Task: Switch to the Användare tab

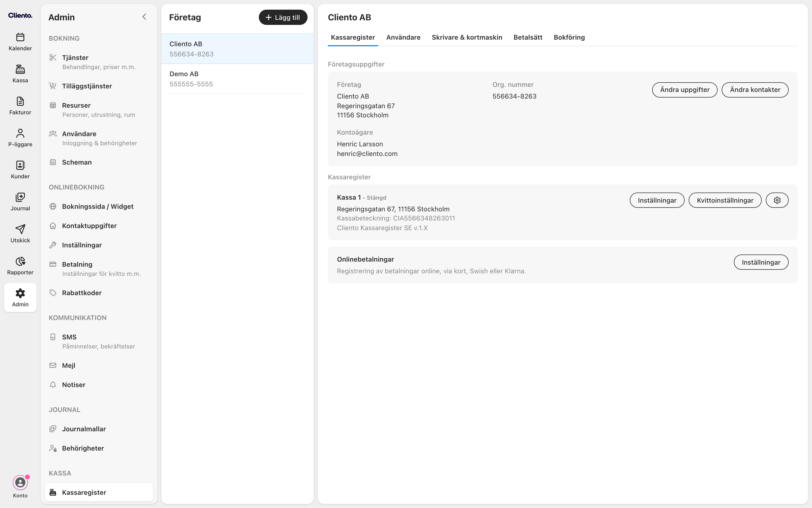Action: click(403, 37)
